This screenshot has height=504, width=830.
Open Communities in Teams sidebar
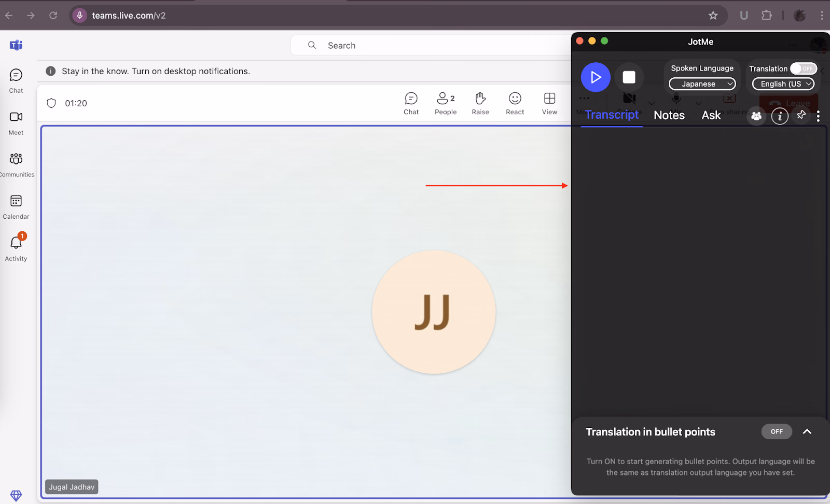[16, 165]
